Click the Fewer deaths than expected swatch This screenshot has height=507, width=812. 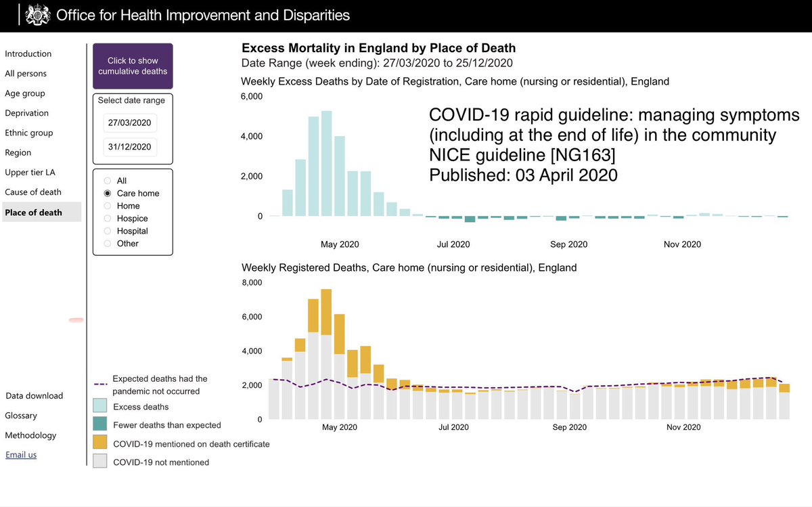[100, 425]
